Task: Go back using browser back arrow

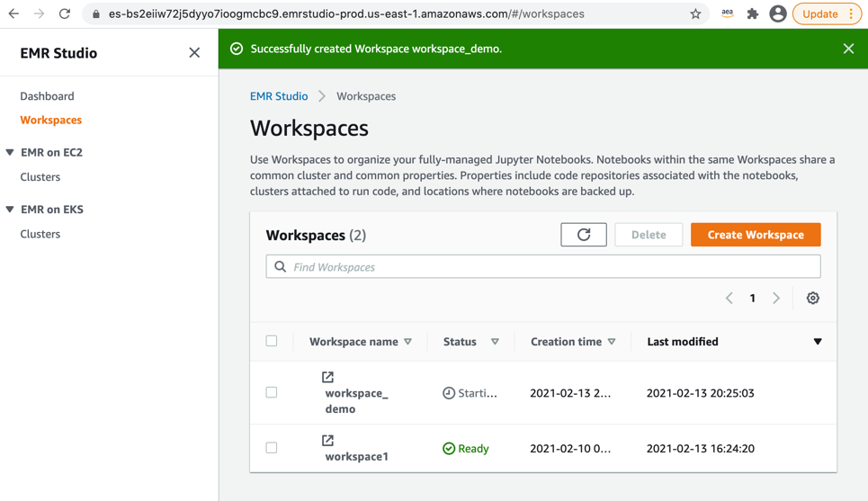Action: pyautogui.click(x=13, y=13)
